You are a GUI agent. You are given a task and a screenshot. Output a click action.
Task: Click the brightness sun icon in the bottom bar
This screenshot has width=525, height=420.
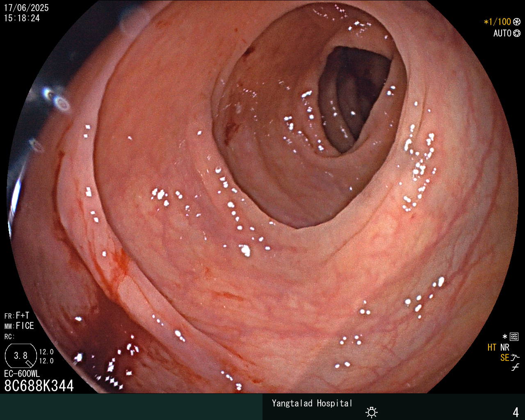372,412
